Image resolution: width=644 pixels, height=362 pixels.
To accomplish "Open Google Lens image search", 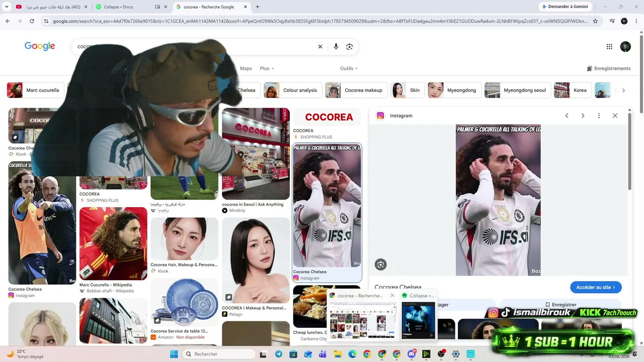I will pyautogui.click(x=350, y=47).
